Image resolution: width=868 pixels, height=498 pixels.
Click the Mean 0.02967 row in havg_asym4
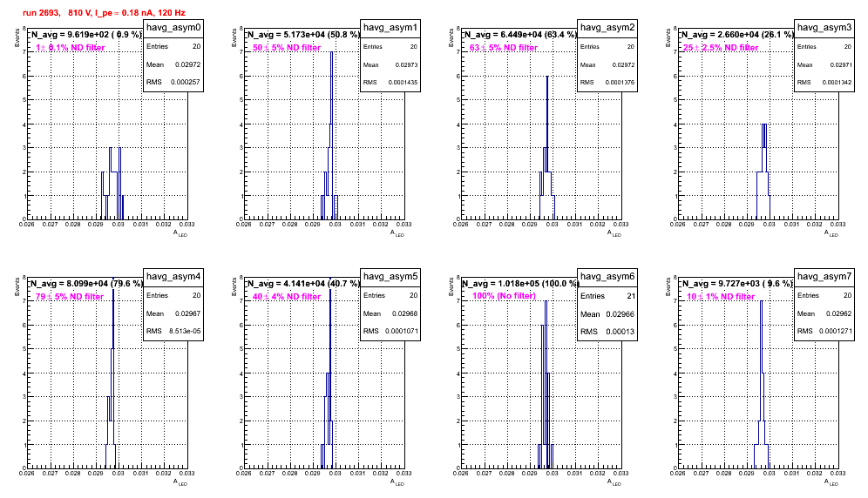point(173,313)
